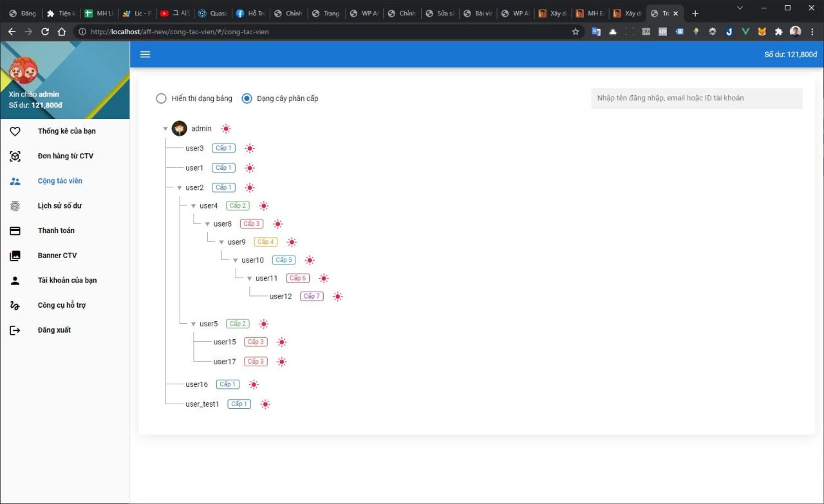Screen dimensions: 824x504
Task: Click the sun icon next to user3
Action: point(250,148)
